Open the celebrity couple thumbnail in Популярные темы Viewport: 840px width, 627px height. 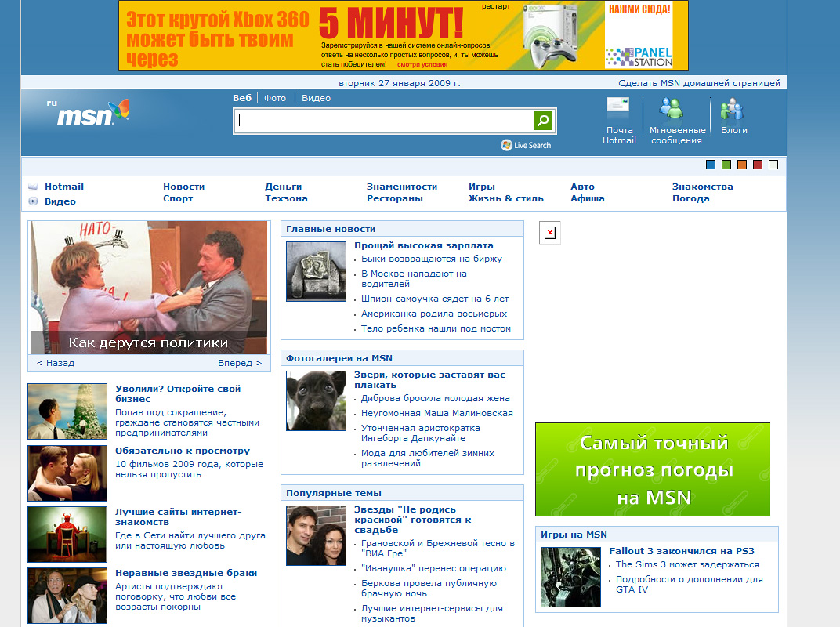pyautogui.click(x=316, y=536)
